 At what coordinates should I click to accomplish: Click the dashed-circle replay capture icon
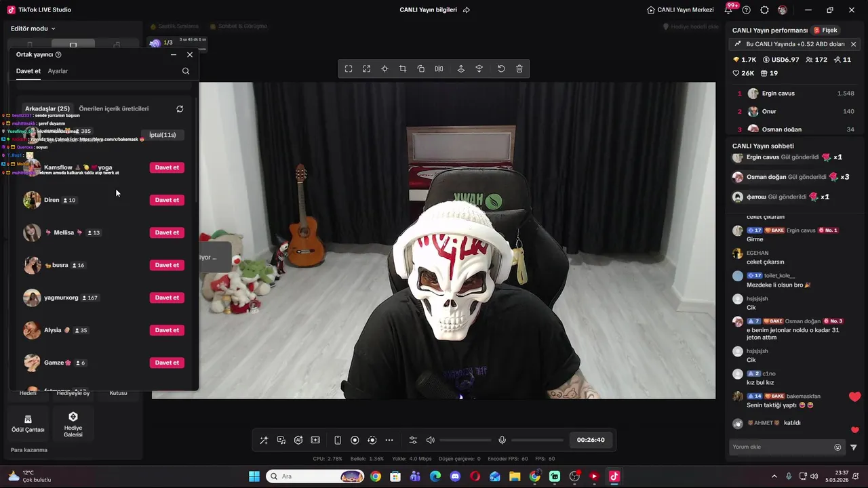372,440
